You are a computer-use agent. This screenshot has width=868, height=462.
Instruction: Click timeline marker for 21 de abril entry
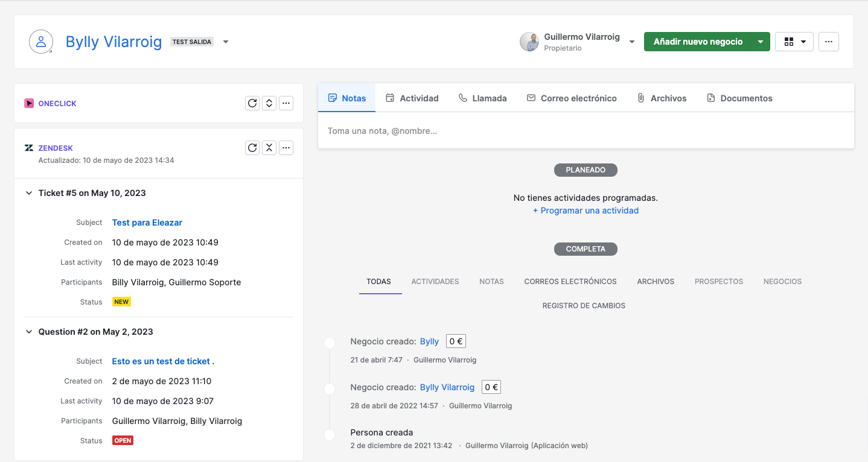[330, 343]
